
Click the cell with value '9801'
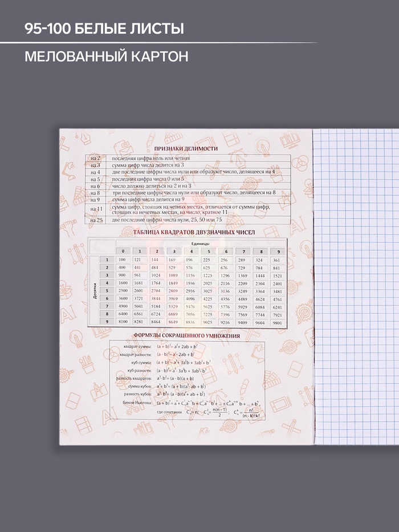tap(277, 323)
